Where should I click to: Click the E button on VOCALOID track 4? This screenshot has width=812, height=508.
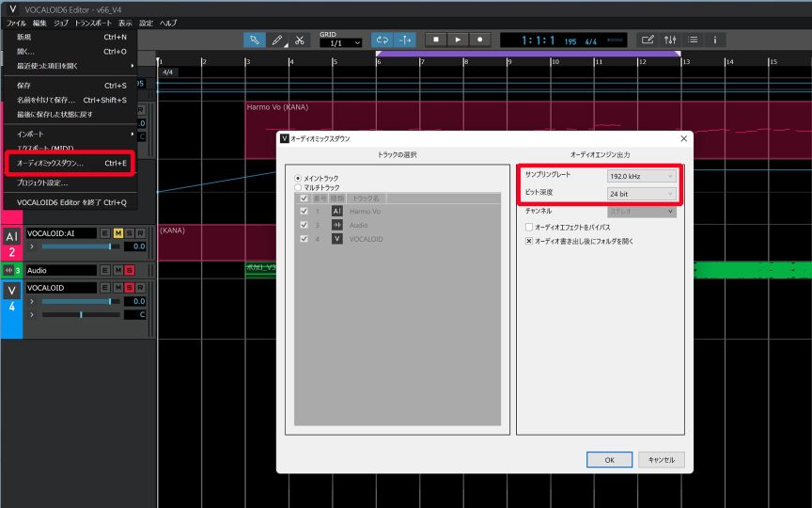click(105, 288)
